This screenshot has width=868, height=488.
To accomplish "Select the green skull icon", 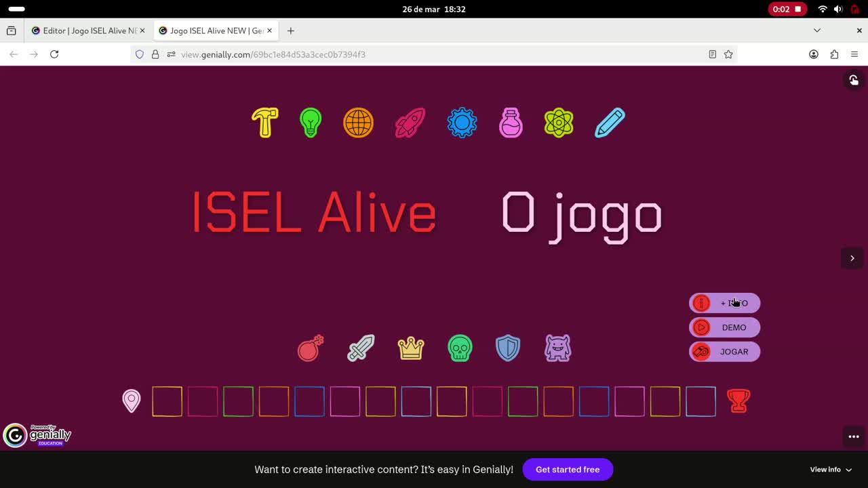I will tap(460, 348).
